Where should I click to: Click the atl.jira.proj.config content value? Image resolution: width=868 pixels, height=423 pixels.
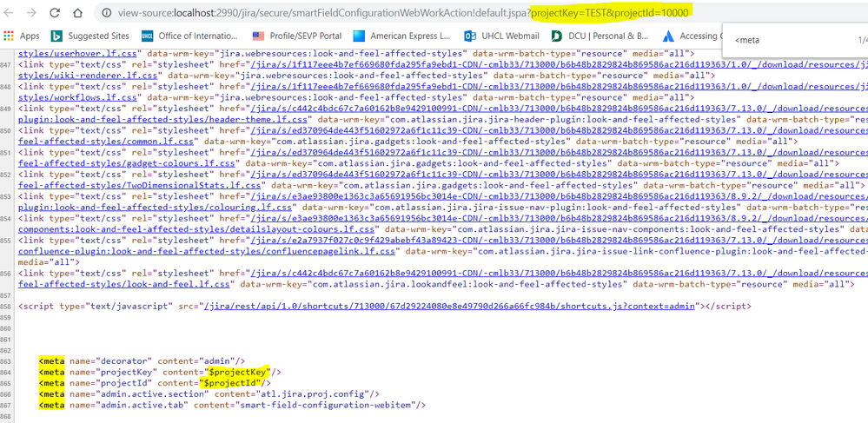pyautogui.click(x=314, y=394)
